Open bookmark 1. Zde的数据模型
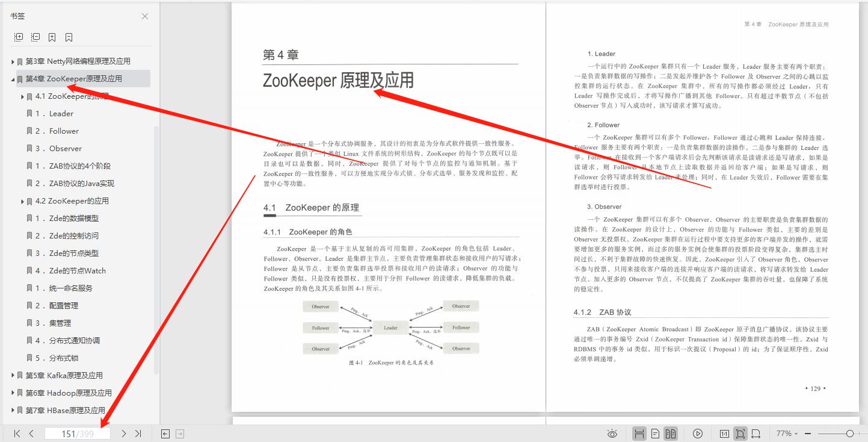 [x=67, y=219]
